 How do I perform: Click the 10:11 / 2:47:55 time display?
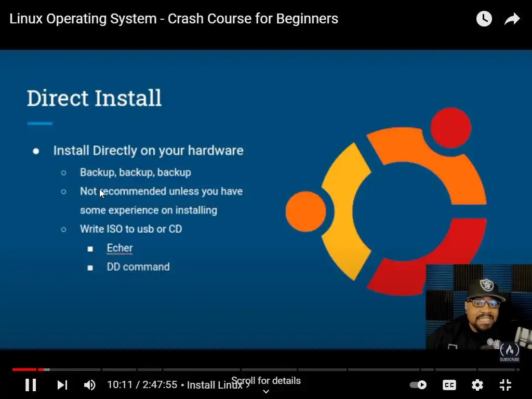pos(142,385)
